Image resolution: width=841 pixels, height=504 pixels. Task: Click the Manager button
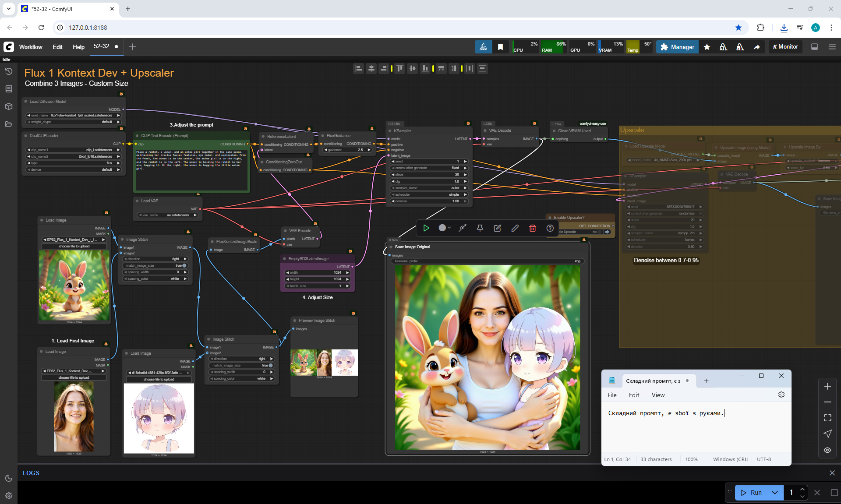[x=677, y=47]
